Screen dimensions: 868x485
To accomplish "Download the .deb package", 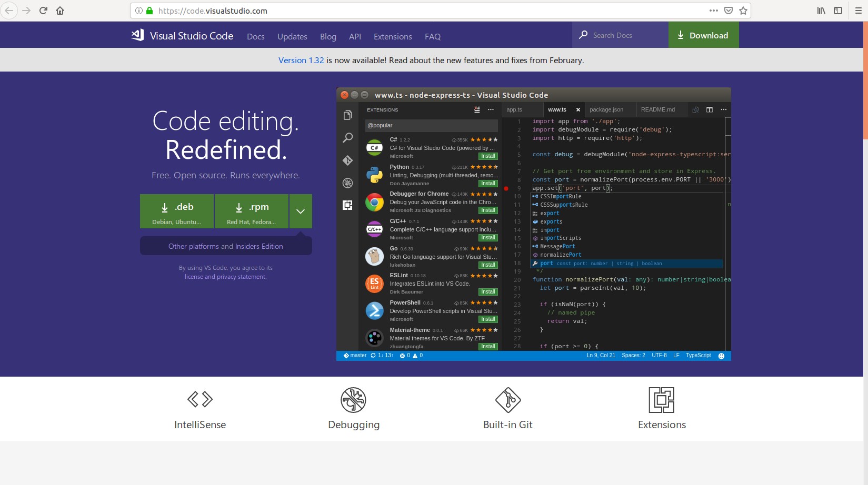I will (x=177, y=211).
